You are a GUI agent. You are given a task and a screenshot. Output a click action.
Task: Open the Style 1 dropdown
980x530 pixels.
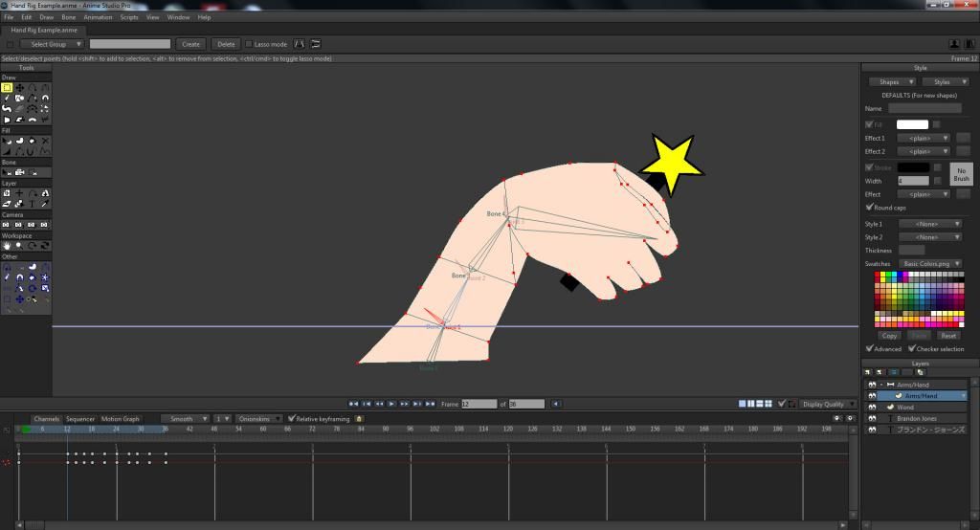point(930,224)
